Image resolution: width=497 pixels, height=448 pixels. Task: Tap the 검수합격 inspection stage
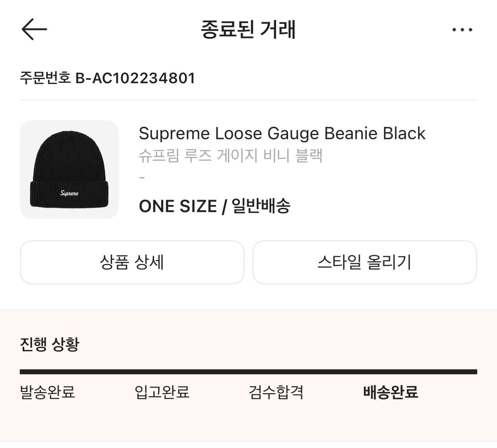tap(275, 392)
